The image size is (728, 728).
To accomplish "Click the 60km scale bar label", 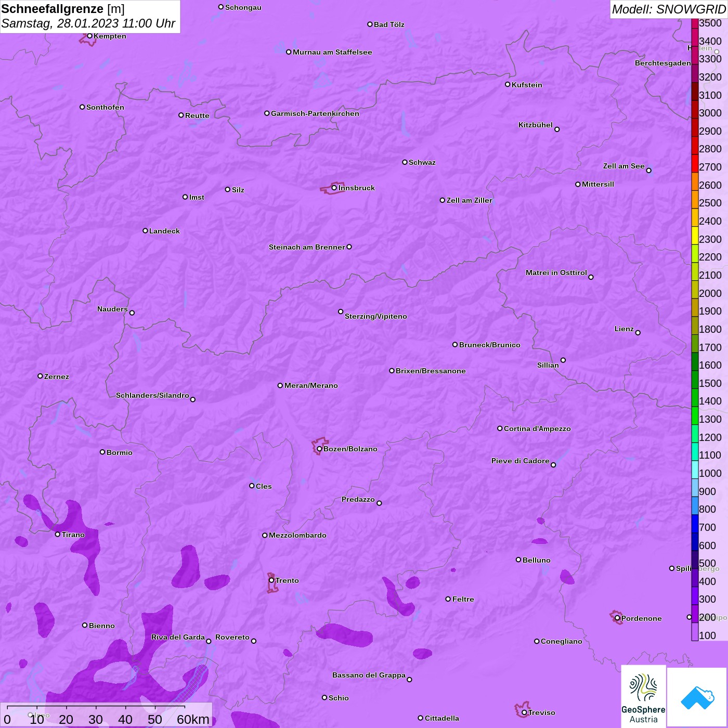I will [x=193, y=719].
